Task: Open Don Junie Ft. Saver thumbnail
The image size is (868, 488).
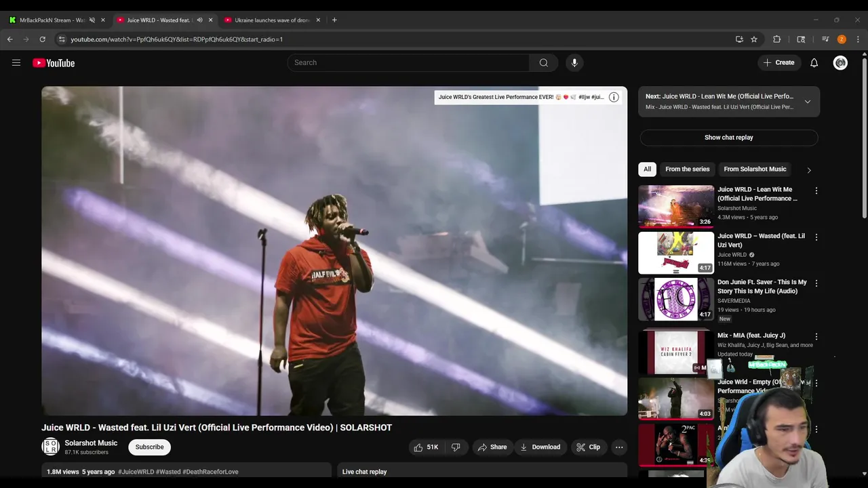Action: [676, 299]
